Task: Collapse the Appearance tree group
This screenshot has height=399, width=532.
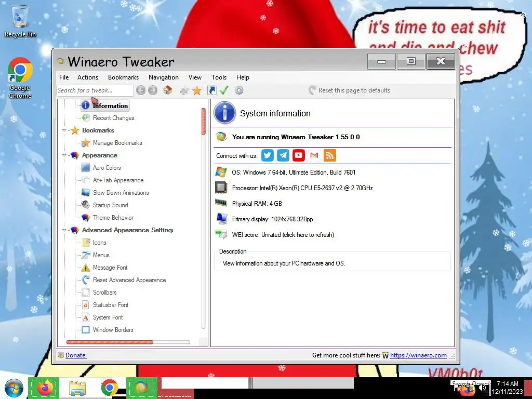Action: point(64,155)
